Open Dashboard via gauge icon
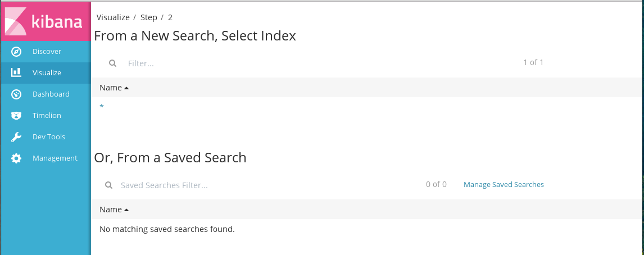Image resolution: width=644 pixels, height=255 pixels. [16, 94]
